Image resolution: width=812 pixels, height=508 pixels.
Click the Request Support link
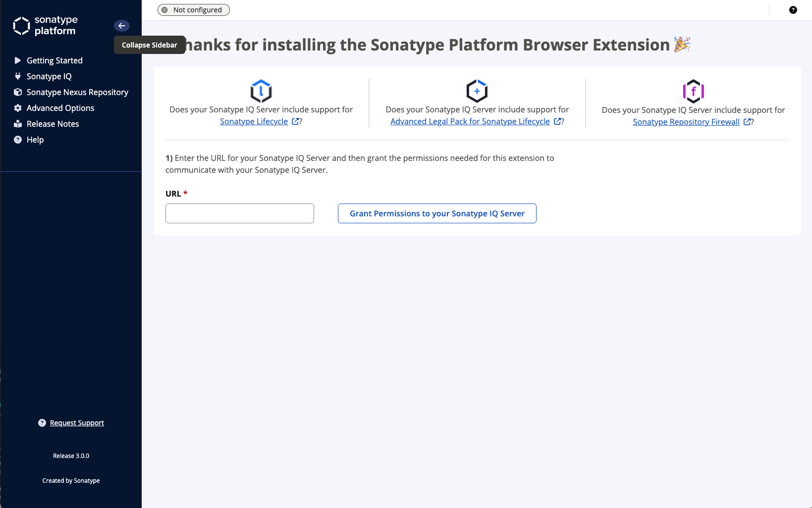[77, 423]
